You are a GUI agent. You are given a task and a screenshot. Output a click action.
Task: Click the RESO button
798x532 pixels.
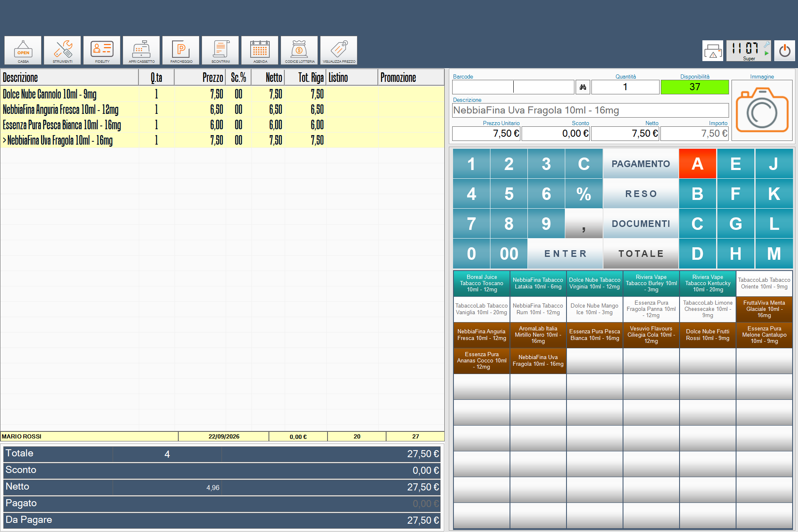(640, 194)
